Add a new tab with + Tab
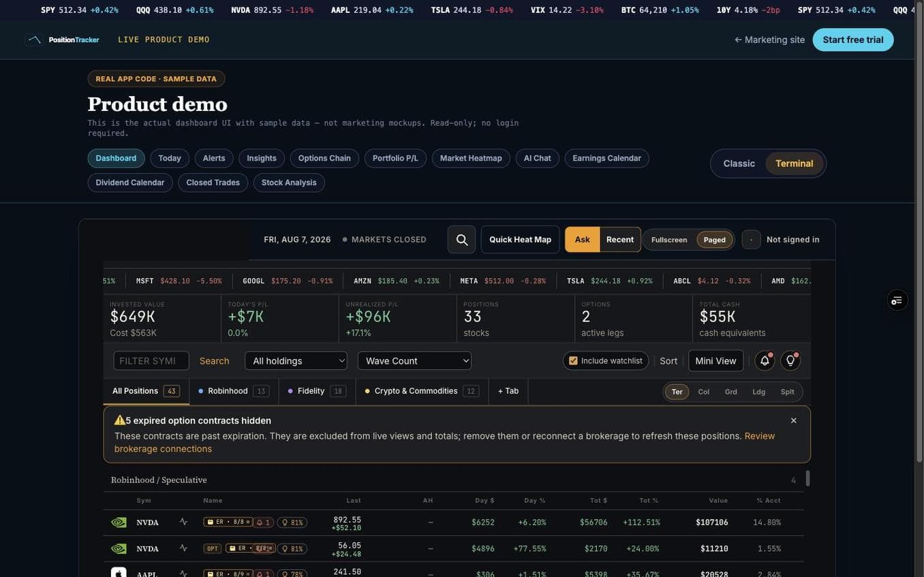The image size is (924, 577). tap(508, 391)
